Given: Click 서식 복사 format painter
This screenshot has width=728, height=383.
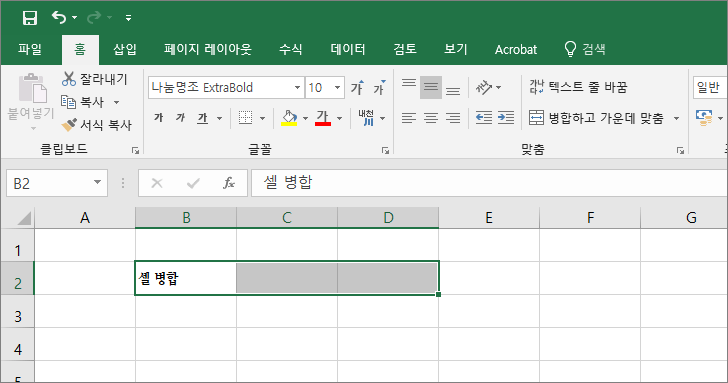Looking at the screenshot, I should [97, 124].
